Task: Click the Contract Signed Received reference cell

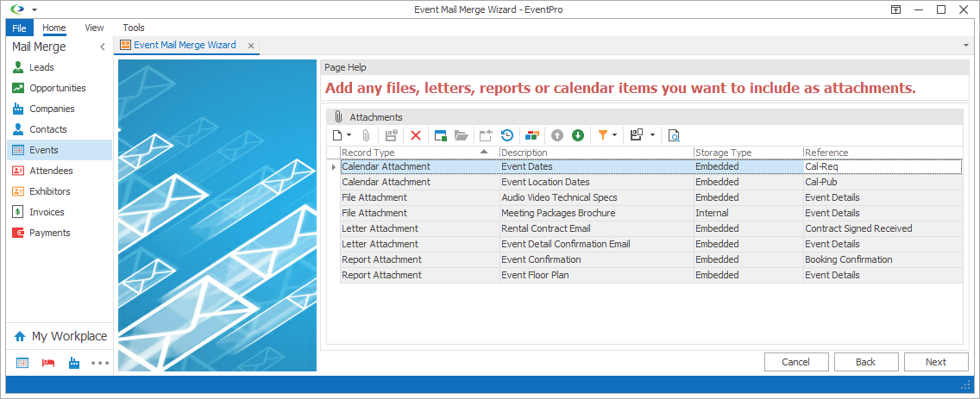Action: coord(883,228)
